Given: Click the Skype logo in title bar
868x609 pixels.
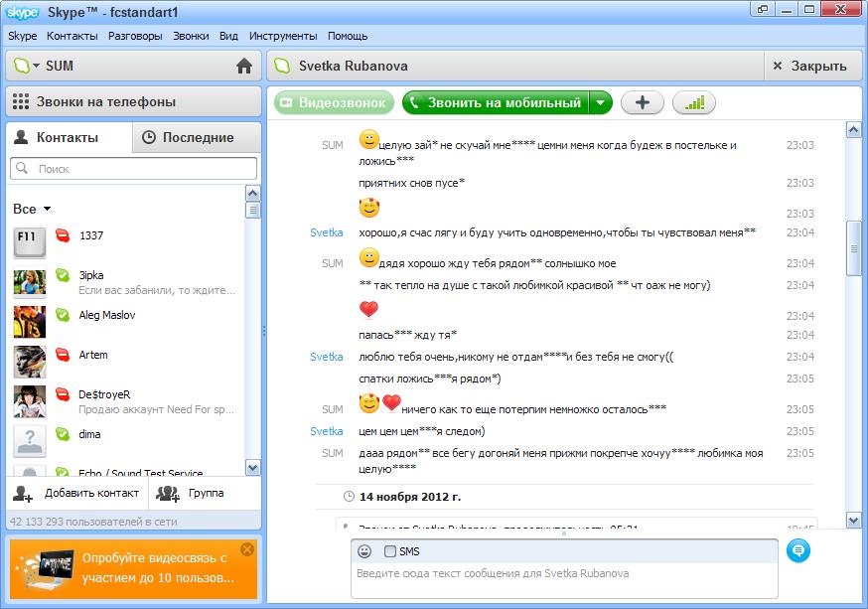Looking at the screenshot, I should [x=22, y=12].
